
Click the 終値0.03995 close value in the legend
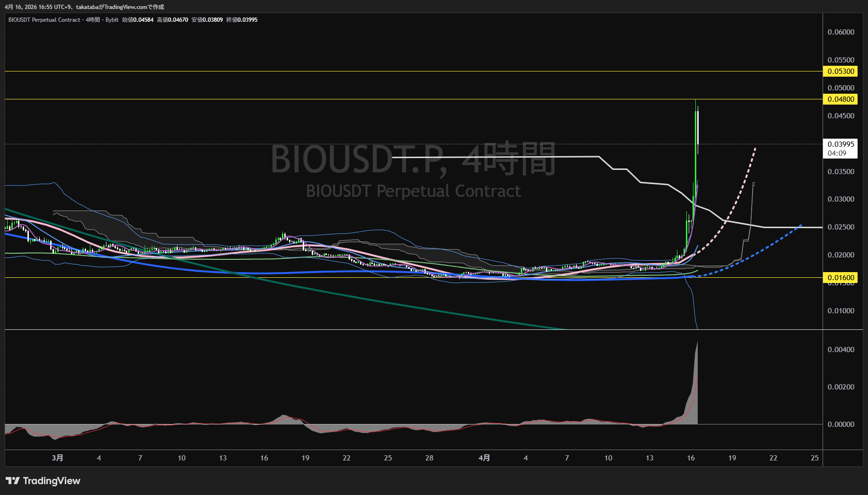coord(242,20)
